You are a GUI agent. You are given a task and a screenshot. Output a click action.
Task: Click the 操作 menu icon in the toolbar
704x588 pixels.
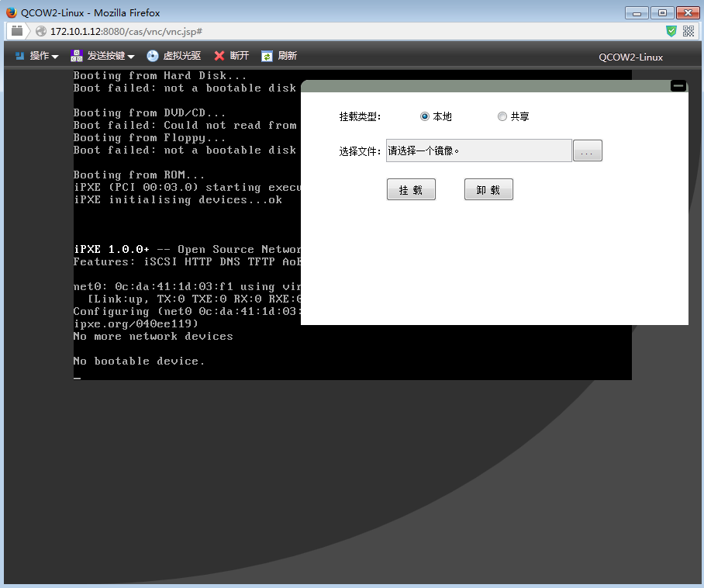pos(20,56)
